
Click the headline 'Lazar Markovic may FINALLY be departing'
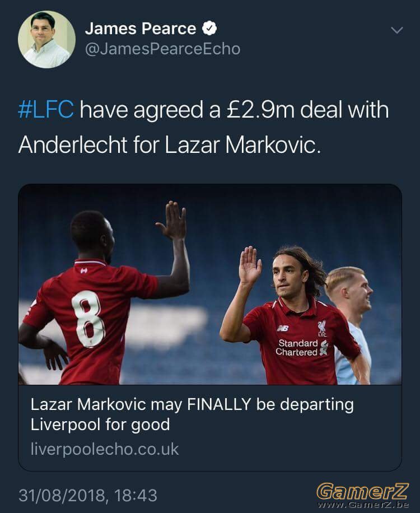(x=192, y=405)
